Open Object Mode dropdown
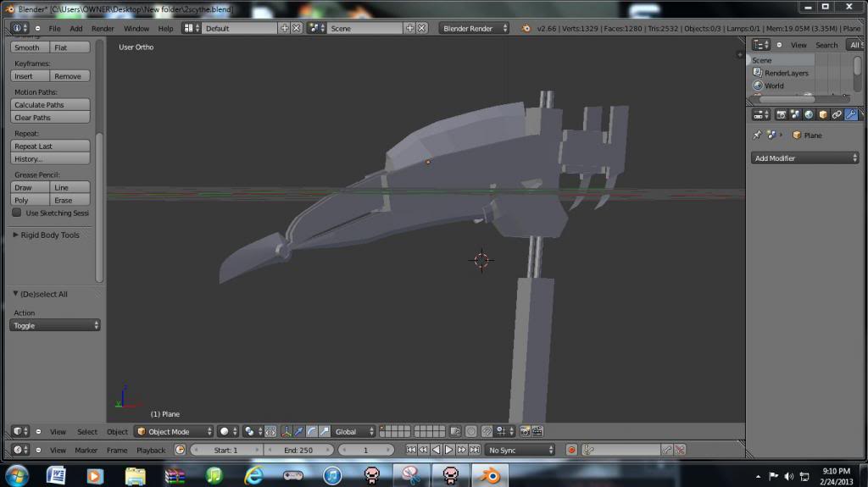 pos(174,432)
